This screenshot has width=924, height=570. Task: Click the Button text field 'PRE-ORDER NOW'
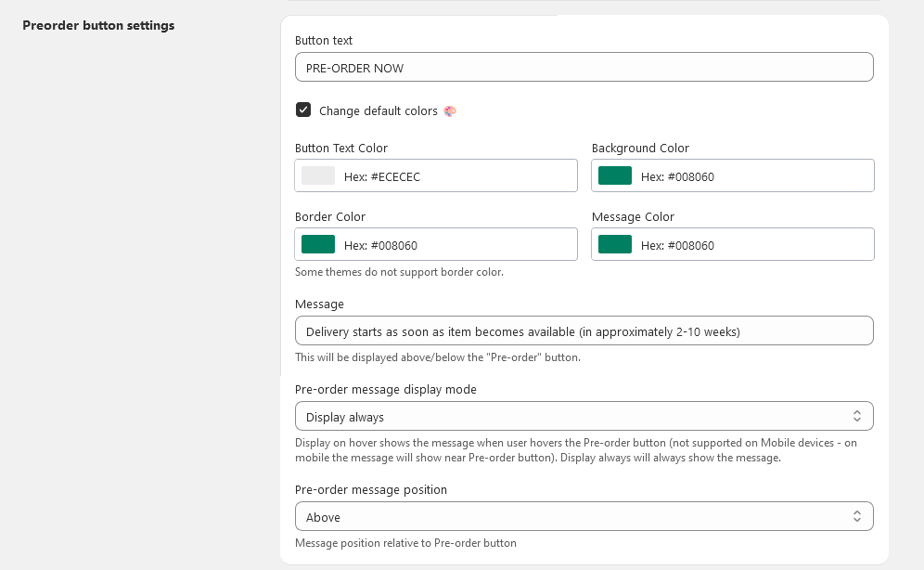(x=584, y=68)
